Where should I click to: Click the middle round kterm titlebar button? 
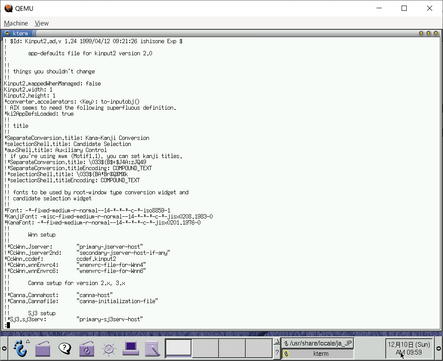[428, 33]
